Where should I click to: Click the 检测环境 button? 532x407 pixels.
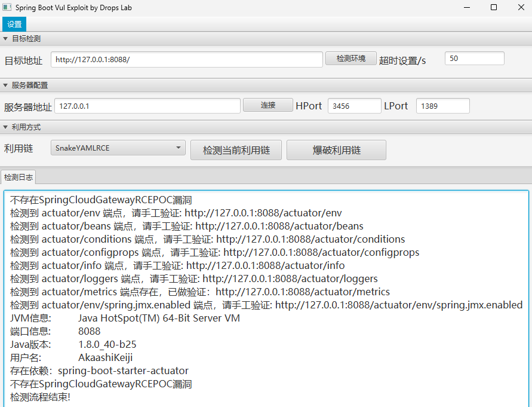(x=351, y=59)
